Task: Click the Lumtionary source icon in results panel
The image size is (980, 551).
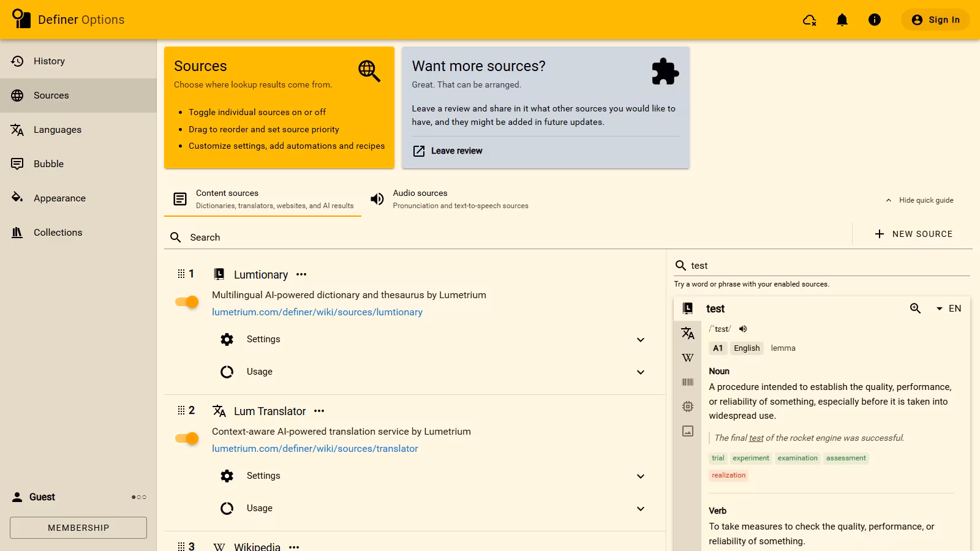Action: (688, 308)
